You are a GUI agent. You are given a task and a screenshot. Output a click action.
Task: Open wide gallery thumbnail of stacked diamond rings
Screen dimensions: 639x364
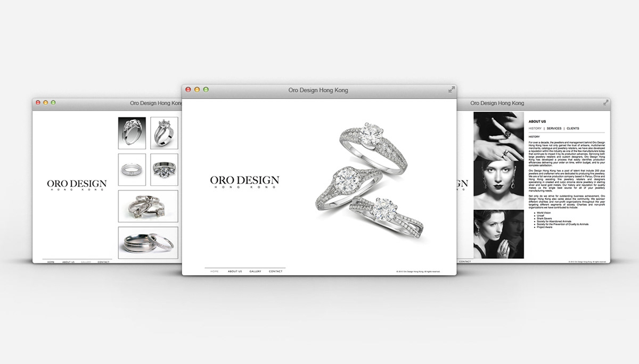[148, 206]
